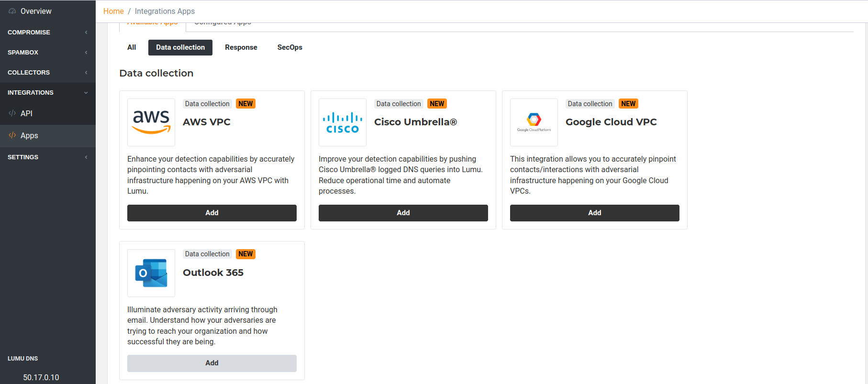
Task: Add the Google Cloud VPC integration
Action: click(595, 213)
